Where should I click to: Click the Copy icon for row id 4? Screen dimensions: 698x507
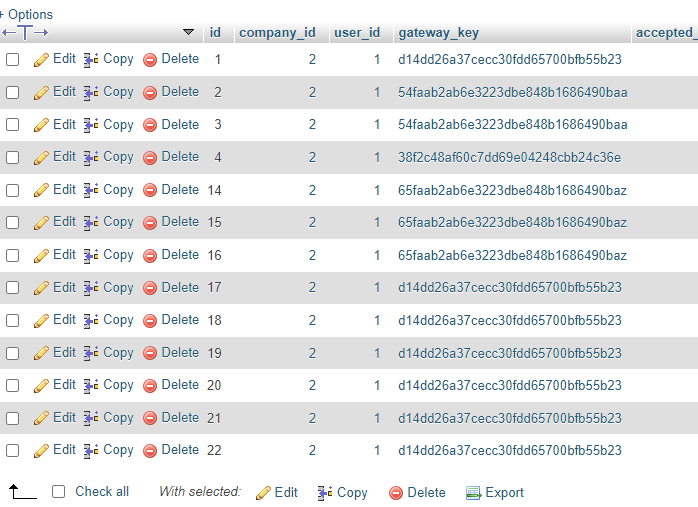[91, 158]
